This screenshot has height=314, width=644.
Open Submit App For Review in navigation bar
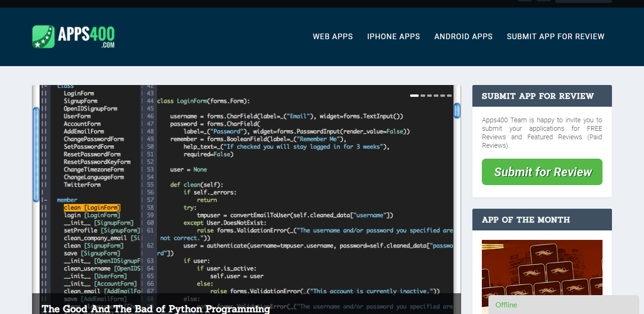click(x=555, y=37)
